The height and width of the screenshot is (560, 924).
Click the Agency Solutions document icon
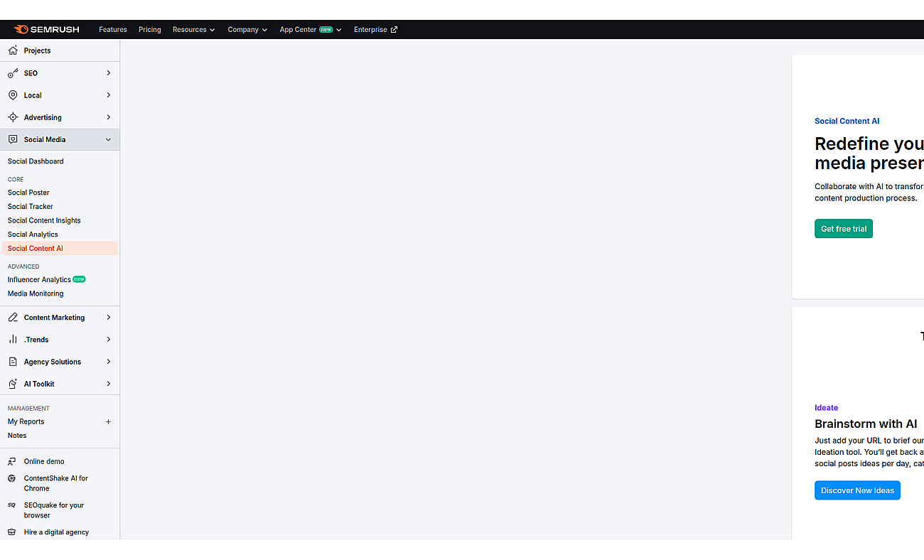[13, 362]
